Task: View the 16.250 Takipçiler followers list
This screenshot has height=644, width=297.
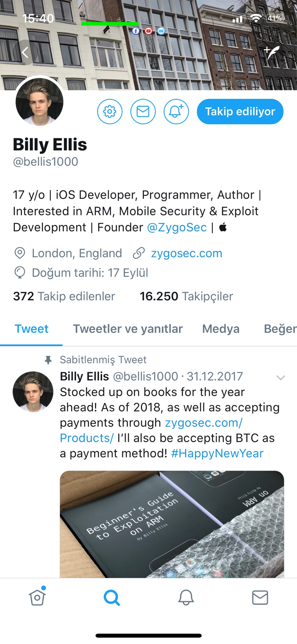Action: pos(186,296)
